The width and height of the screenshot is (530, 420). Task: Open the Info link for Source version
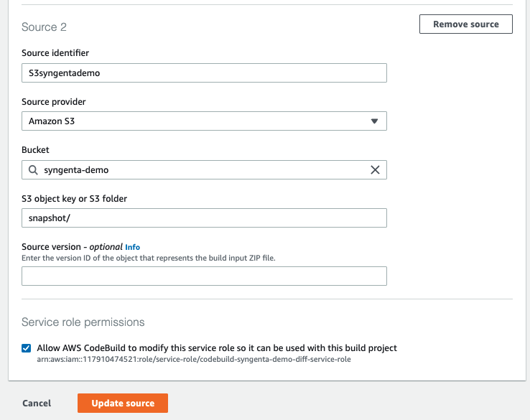(133, 247)
